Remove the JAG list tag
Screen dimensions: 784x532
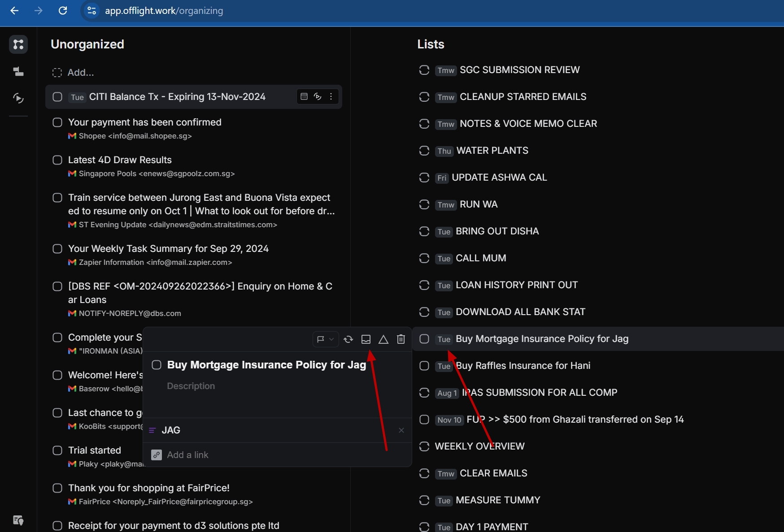coord(401,430)
